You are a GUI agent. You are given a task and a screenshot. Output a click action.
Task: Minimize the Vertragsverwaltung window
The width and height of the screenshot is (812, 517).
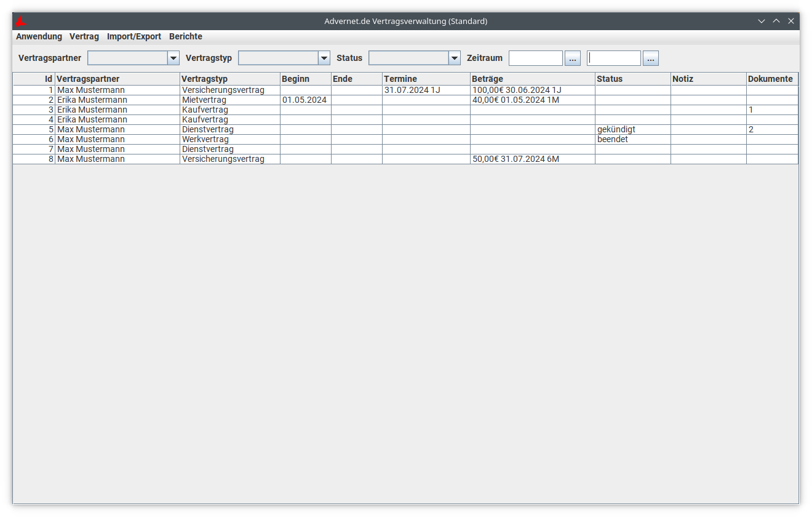click(x=762, y=21)
